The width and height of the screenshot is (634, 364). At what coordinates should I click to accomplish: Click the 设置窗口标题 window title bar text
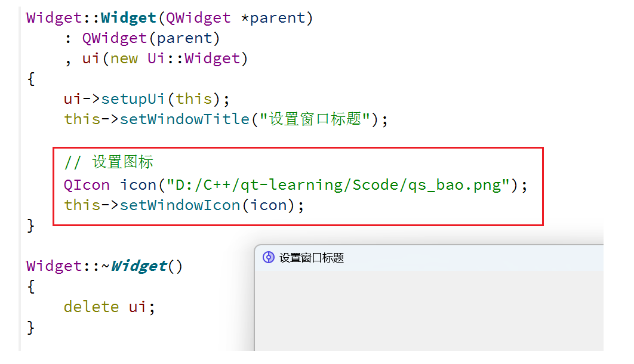[312, 258]
